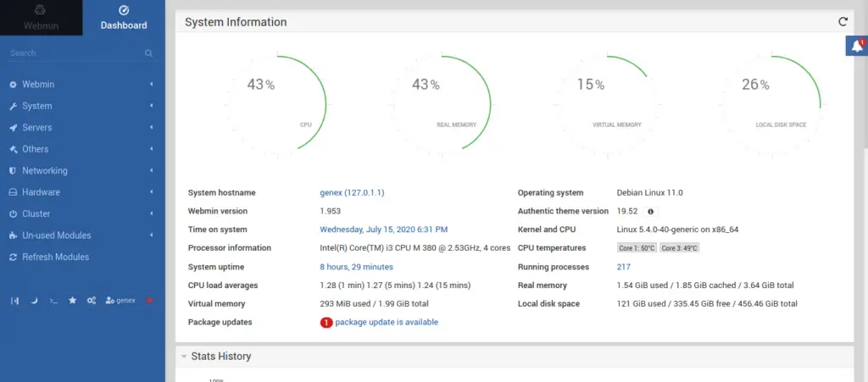
Task: Click the power icon beside Cluster
Action: pos(14,214)
